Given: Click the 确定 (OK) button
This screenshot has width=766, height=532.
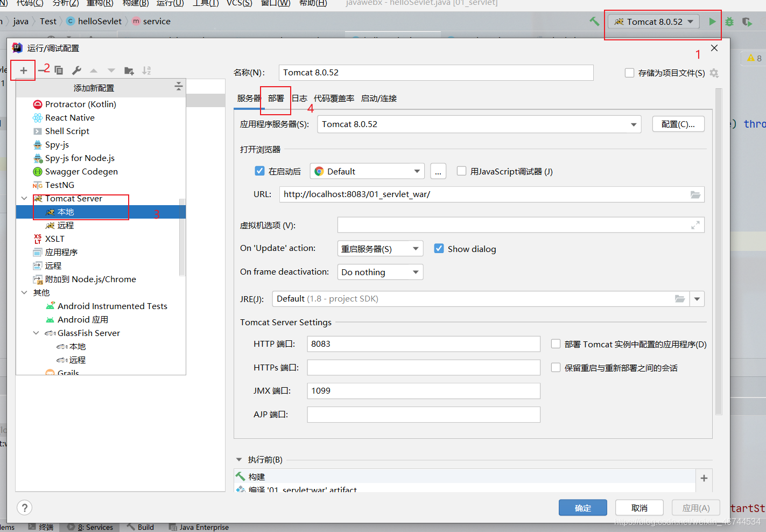Looking at the screenshot, I should coord(583,508).
